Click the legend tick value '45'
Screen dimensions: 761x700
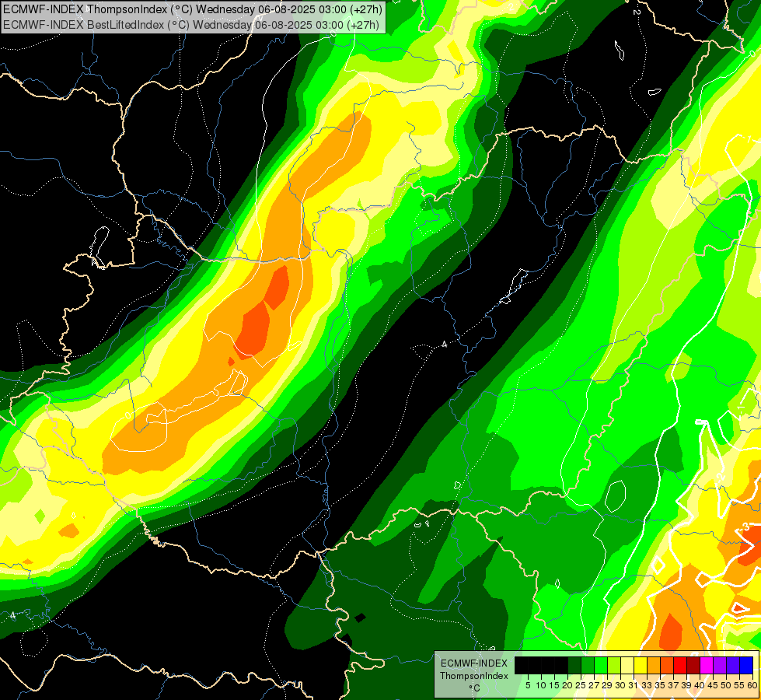(713, 685)
